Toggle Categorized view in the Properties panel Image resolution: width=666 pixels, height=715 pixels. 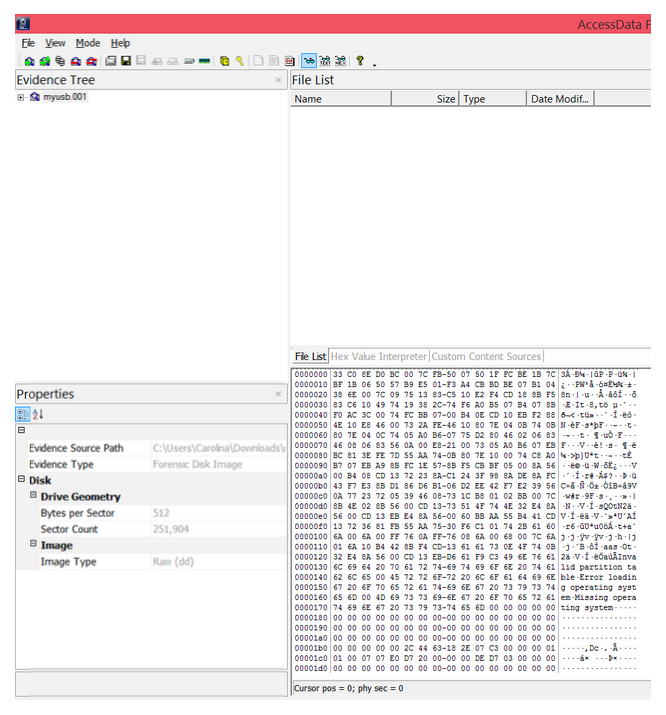[23, 414]
